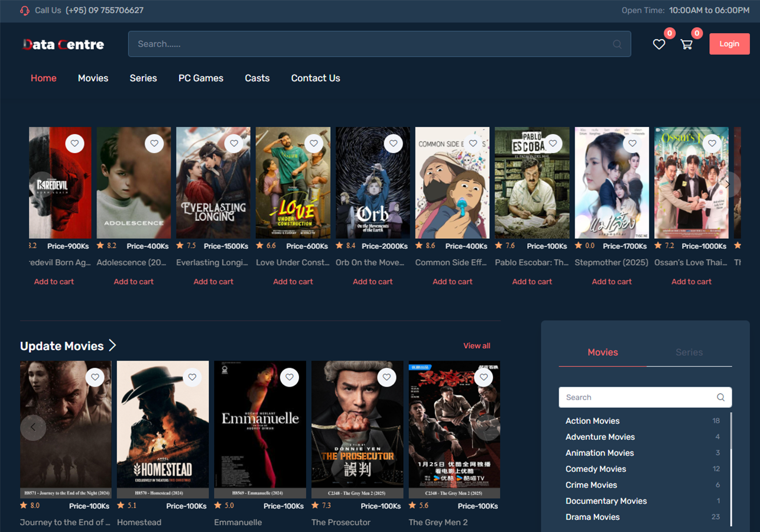Click the search magnifier in top search bar
The height and width of the screenshot is (532, 760).
(617, 44)
